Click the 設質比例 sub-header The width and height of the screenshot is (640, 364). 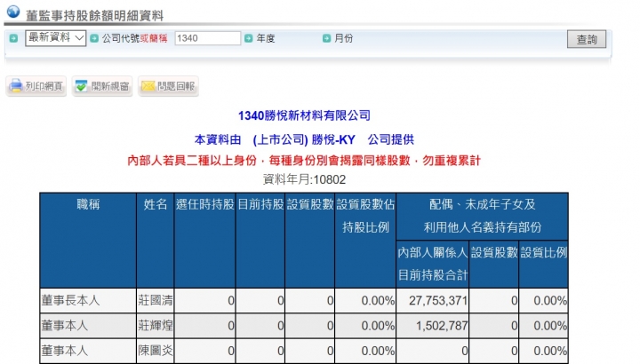544,265
